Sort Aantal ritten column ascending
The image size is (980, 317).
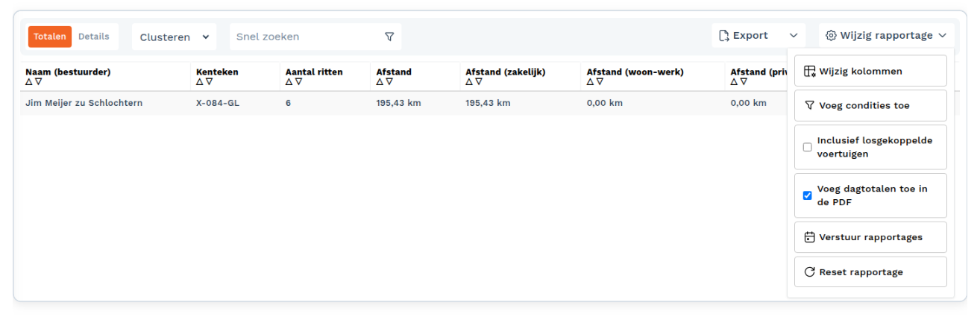coord(289,82)
